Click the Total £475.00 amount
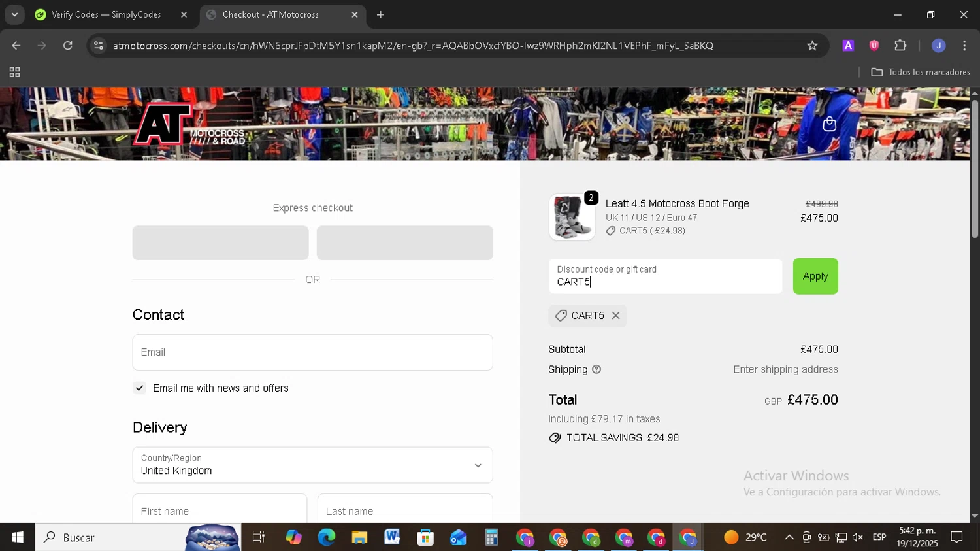Image resolution: width=980 pixels, height=551 pixels. pyautogui.click(x=813, y=400)
